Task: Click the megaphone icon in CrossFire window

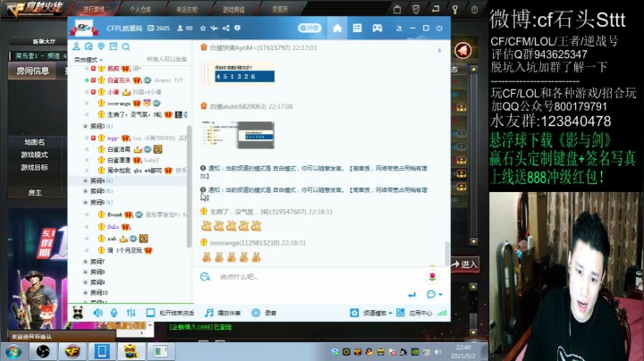Action: tap(463, 51)
